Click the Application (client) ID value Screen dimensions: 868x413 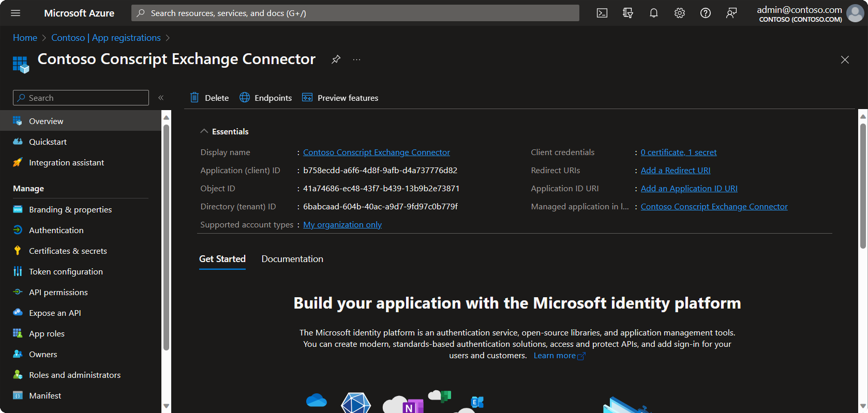click(x=380, y=170)
